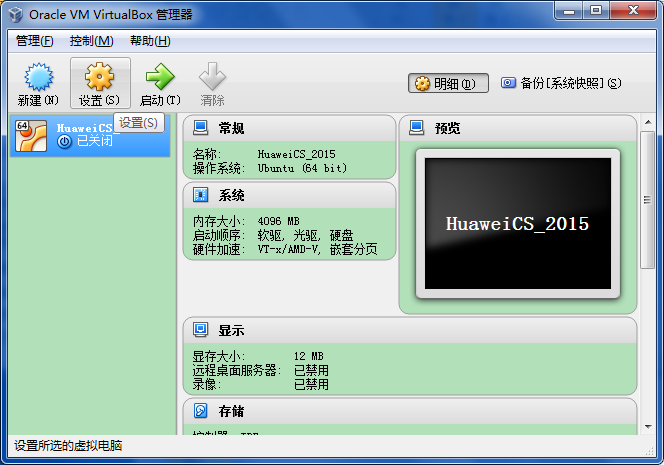Open 备份[系统快照](S) snapshots view
The width and height of the screenshot is (664, 465).
561,83
